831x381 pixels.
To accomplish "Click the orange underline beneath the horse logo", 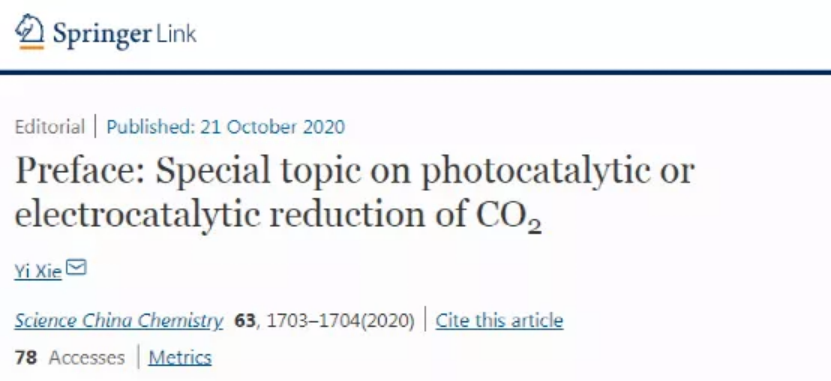I will (x=32, y=48).
